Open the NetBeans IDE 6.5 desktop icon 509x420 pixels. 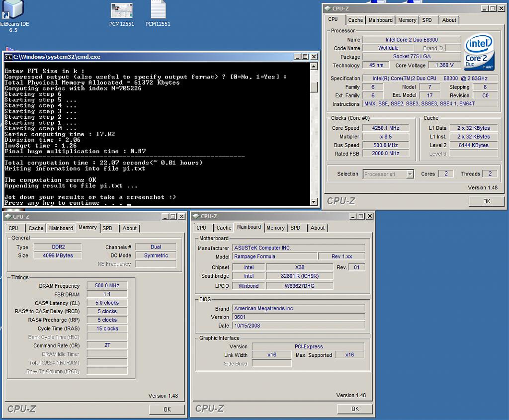pyautogui.click(x=13, y=16)
